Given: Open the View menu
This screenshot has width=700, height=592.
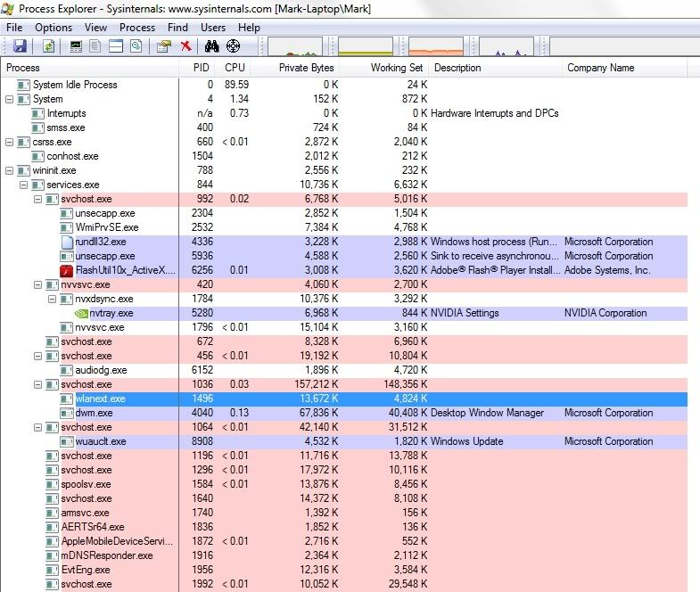Looking at the screenshot, I should (x=95, y=28).
